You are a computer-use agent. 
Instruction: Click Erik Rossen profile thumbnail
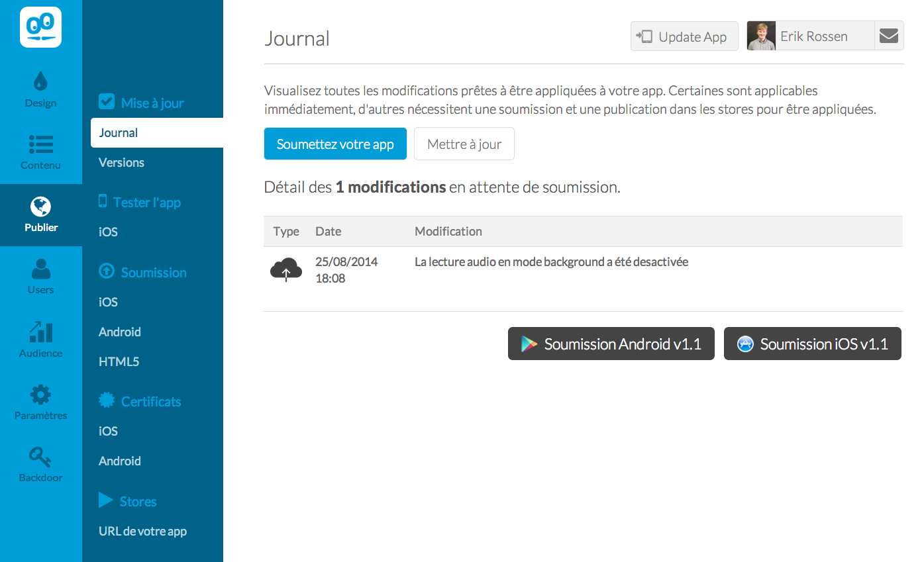[x=761, y=36]
